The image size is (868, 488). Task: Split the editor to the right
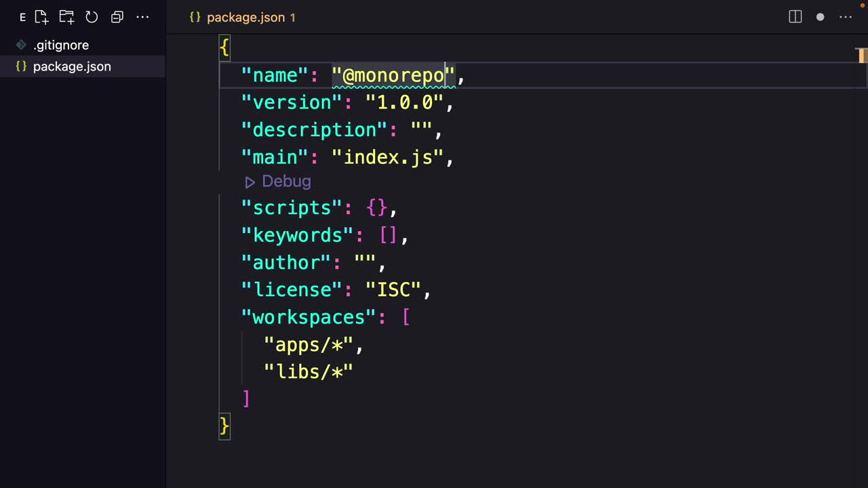click(x=795, y=17)
